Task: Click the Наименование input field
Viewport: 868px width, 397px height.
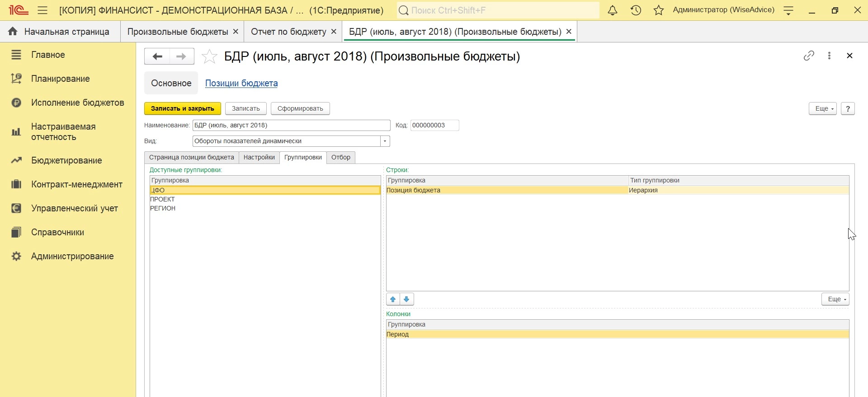Action: [x=291, y=126]
